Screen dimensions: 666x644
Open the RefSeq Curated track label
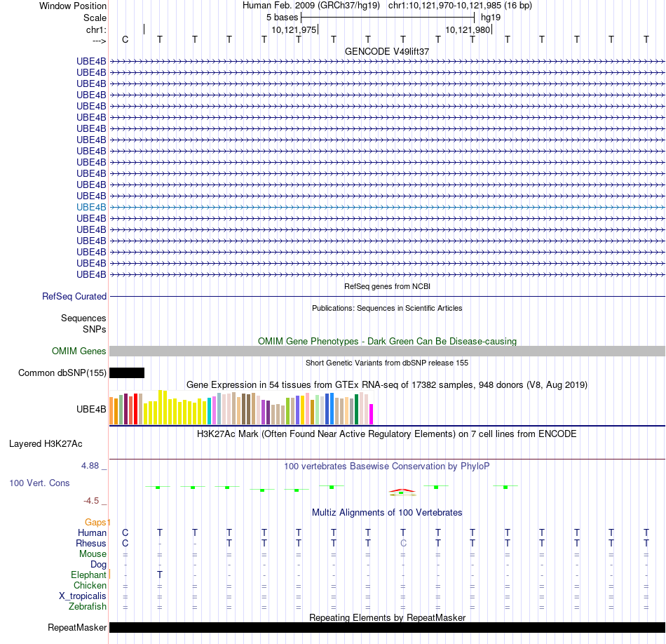pyautogui.click(x=74, y=296)
